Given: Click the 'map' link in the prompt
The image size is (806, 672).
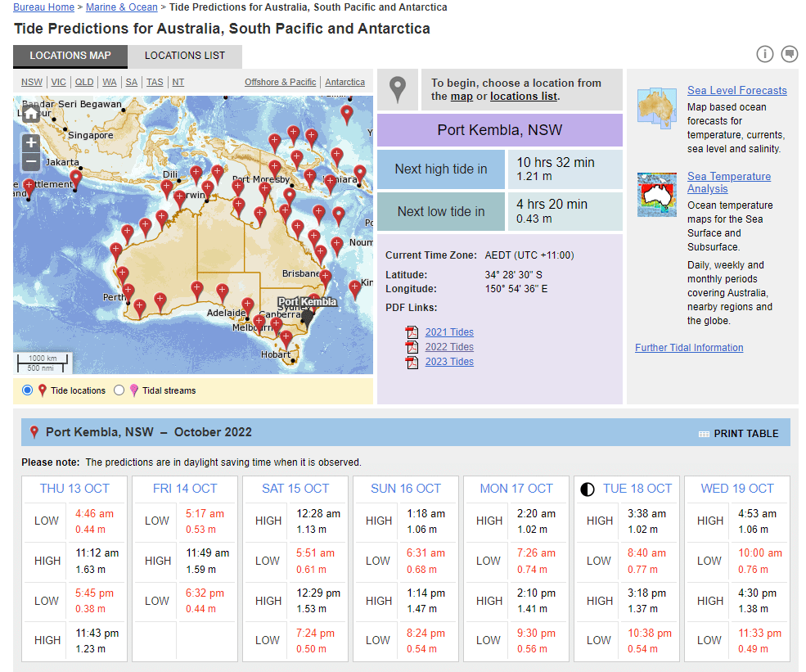Looking at the screenshot, I should point(462,96).
